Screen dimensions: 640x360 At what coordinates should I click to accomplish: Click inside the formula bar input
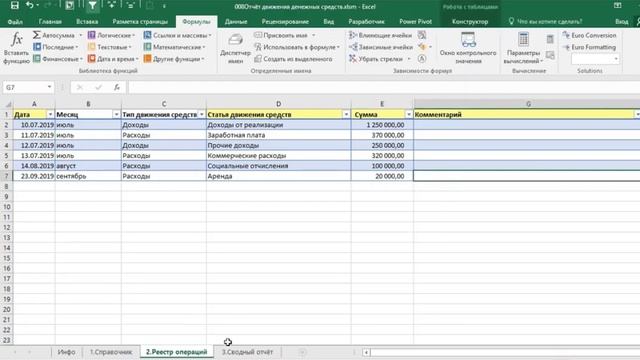[384, 87]
